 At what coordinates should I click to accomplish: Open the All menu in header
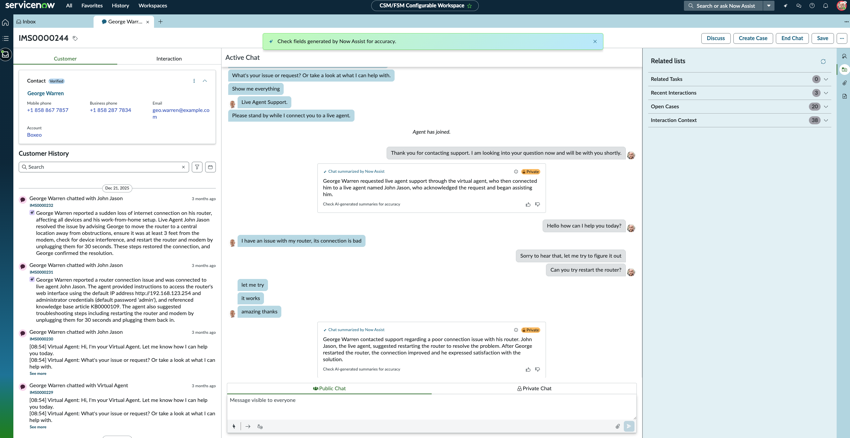pyautogui.click(x=69, y=5)
